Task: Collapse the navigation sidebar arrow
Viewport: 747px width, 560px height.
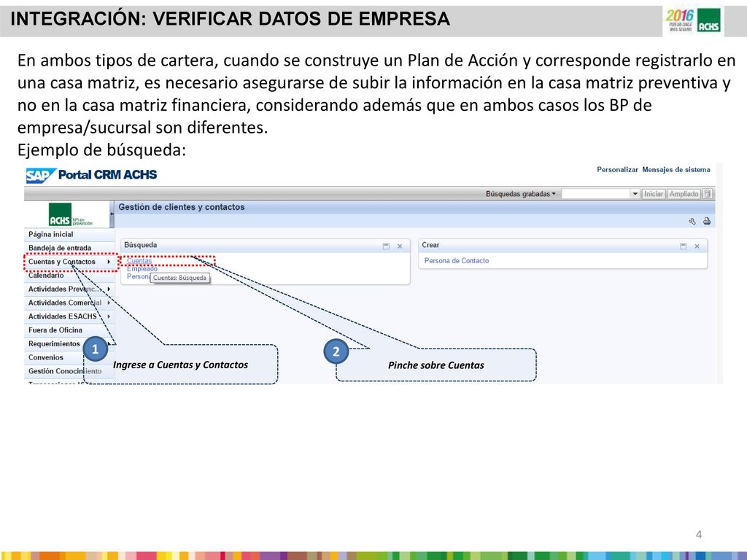Action: point(112,214)
